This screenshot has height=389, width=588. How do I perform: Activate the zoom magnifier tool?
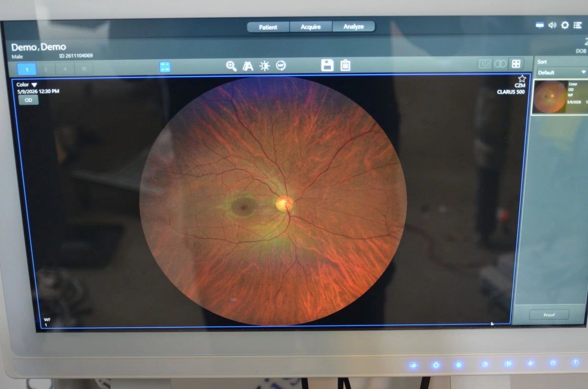click(231, 66)
